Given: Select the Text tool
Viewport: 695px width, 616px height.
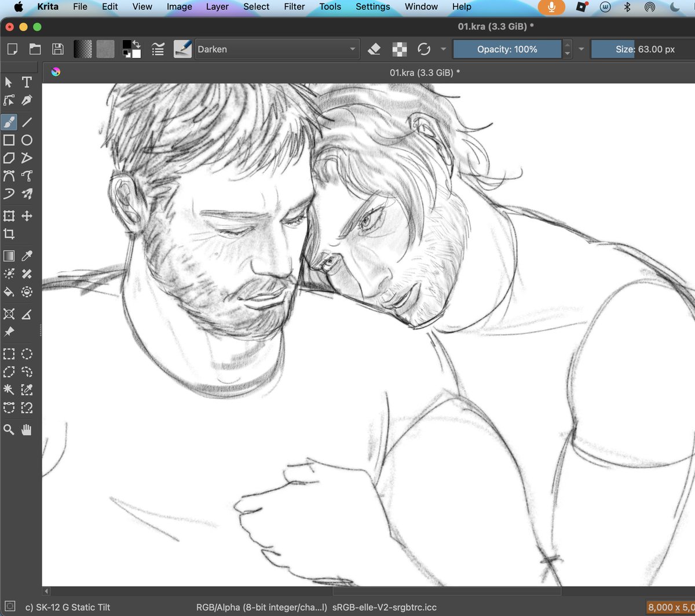Looking at the screenshot, I should pos(27,82).
